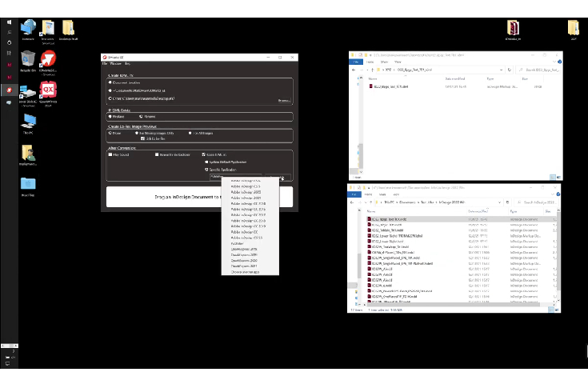Click the up arrow in lower Explorer window
The width and height of the screenshot is (588, 388).
click(x=371, y=202)
